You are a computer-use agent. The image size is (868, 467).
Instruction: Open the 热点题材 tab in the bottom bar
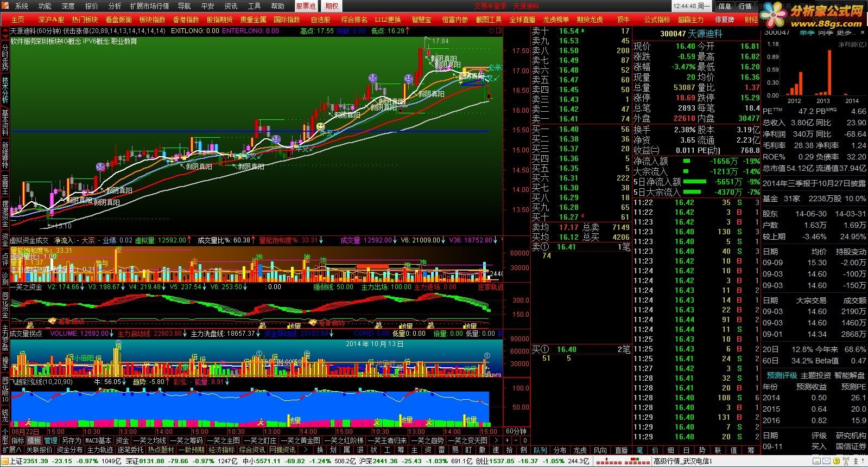click(x=161, y=450)
